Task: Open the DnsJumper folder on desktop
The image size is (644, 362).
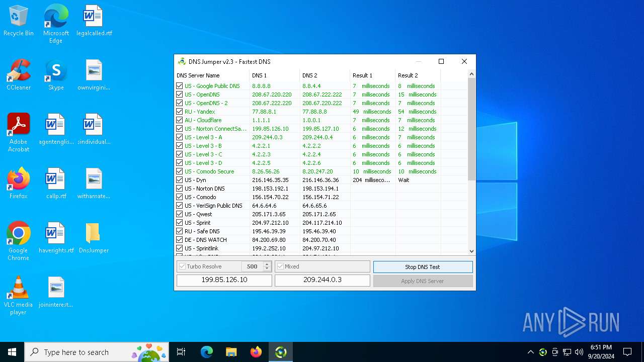Action: coord(94,238)
